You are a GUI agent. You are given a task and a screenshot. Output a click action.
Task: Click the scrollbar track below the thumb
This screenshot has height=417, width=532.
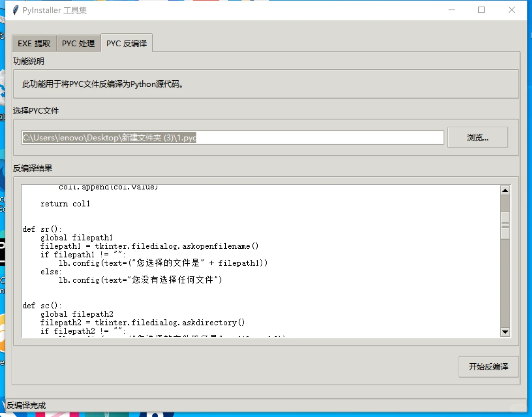[x=505, y=282]
